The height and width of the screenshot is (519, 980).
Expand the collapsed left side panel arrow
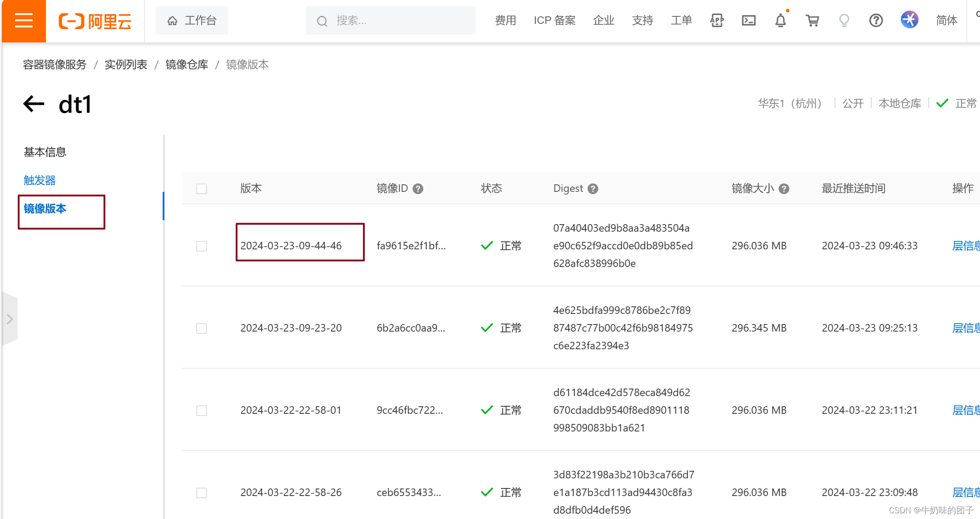10,319
